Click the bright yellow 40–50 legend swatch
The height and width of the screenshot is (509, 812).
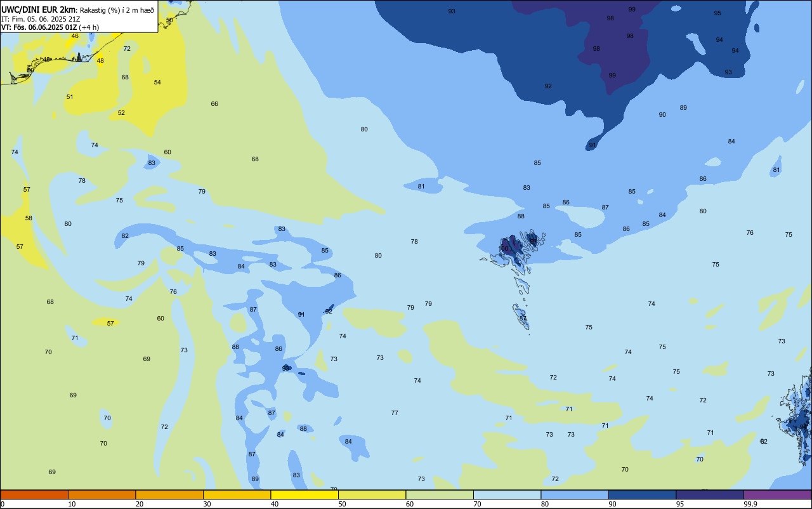(x=304, y=494)
